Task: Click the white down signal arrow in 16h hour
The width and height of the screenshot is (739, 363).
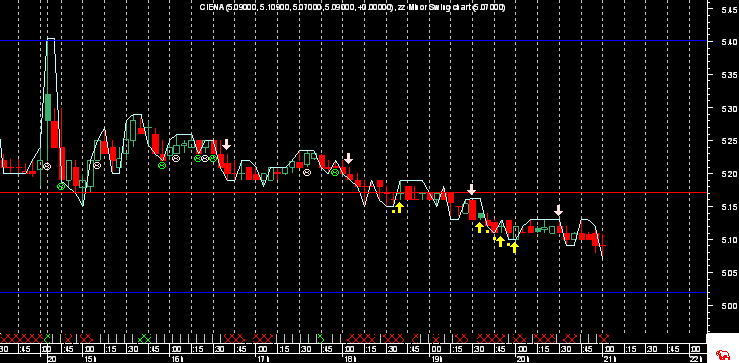Action: [227, 144]
